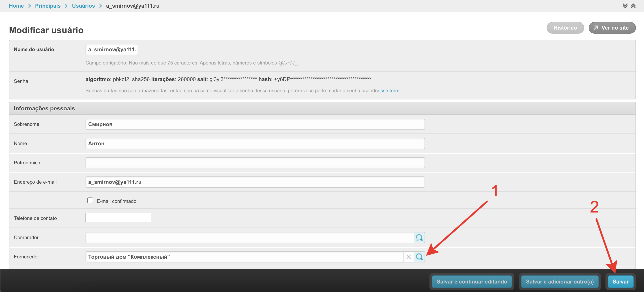
Task: Click the Fornecedor search magnifier icon
Action: (419, 257)
